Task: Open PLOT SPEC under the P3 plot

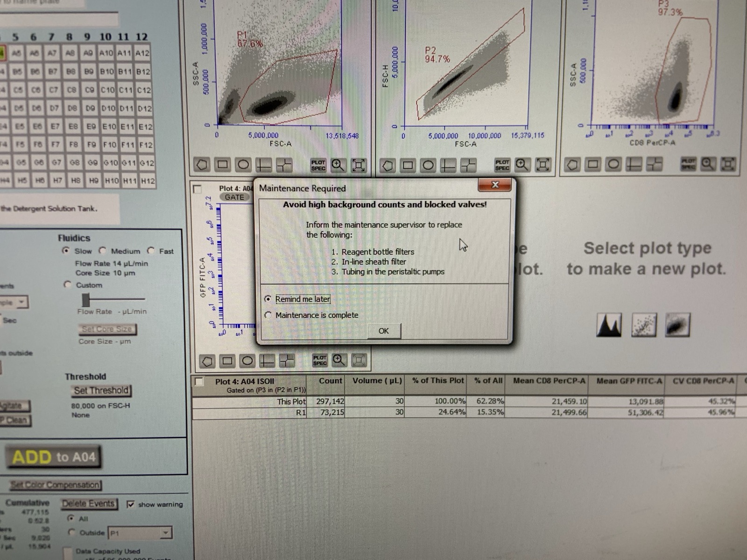Action: click(x=688, y=164)
